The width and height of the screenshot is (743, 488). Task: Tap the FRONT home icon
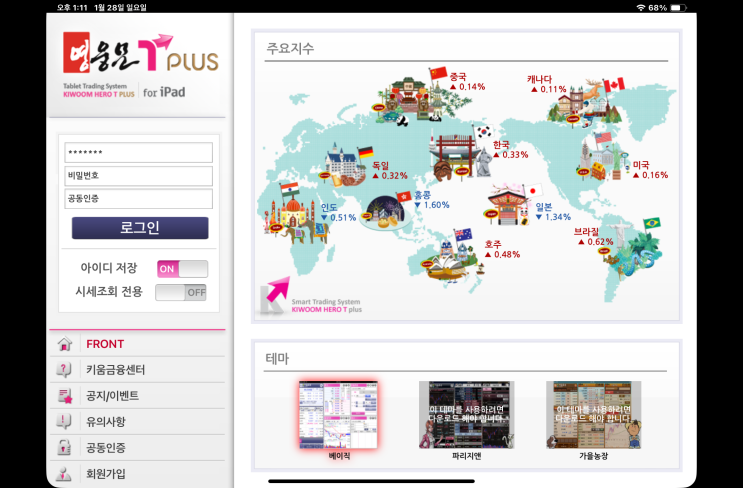tap(64, 343)
